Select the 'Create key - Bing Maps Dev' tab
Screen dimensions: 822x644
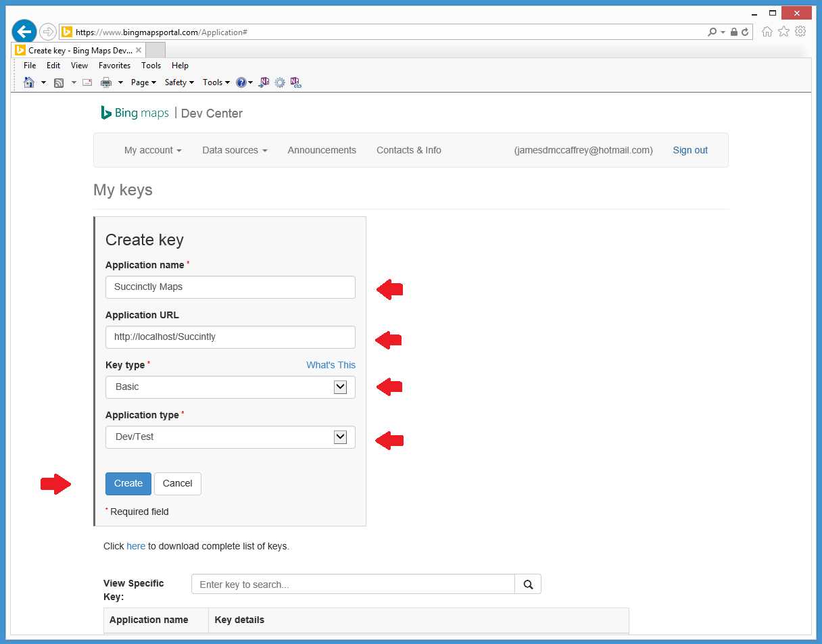coord(79,51)
